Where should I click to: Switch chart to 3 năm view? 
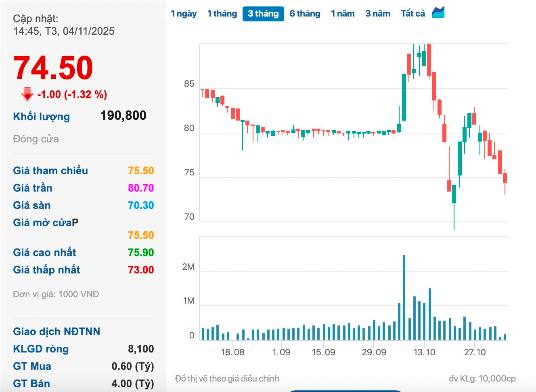coord(378,14)
